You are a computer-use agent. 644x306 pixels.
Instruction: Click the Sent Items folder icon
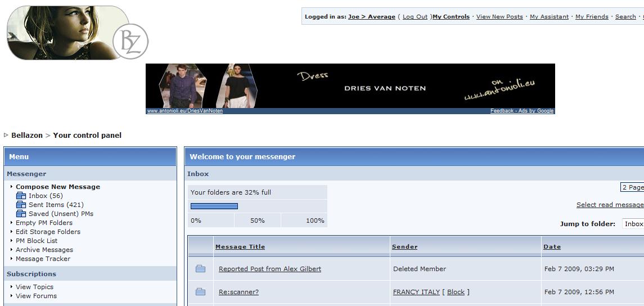point(21,205)
